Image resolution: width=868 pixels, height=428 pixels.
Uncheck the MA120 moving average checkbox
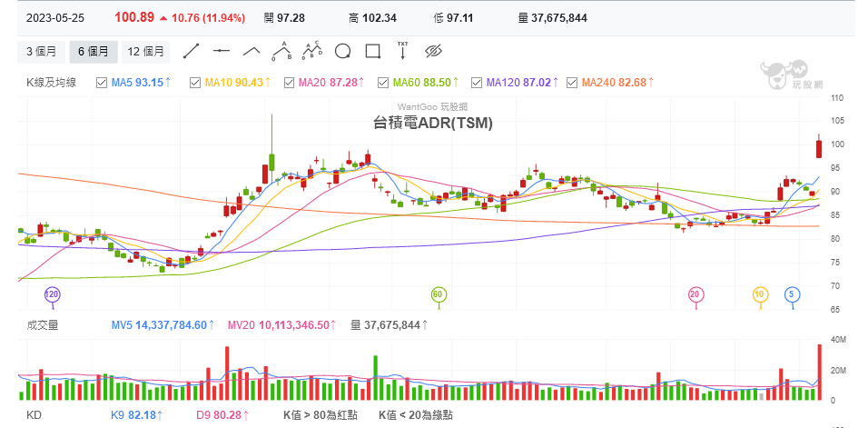tap(477, 83)
